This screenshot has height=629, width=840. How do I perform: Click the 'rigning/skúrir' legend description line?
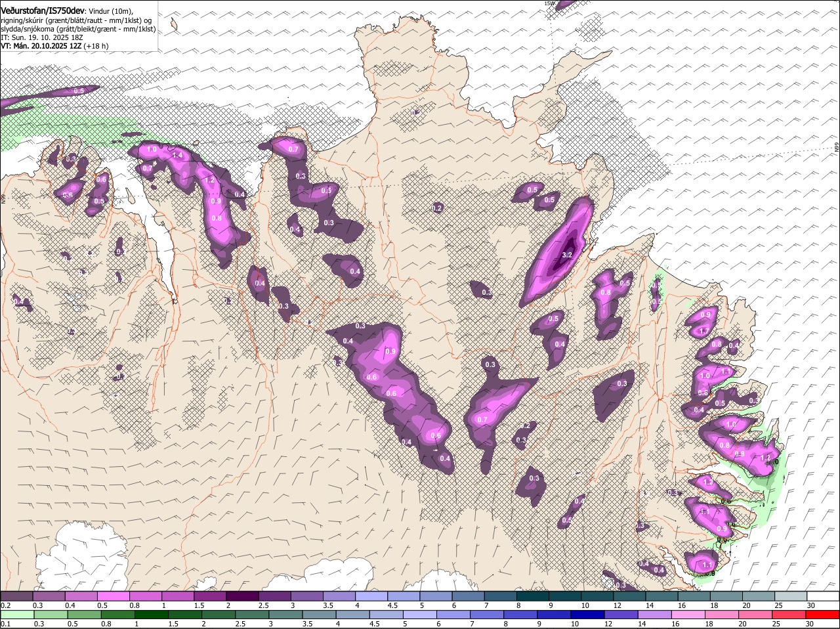click(x=77, y=20)
